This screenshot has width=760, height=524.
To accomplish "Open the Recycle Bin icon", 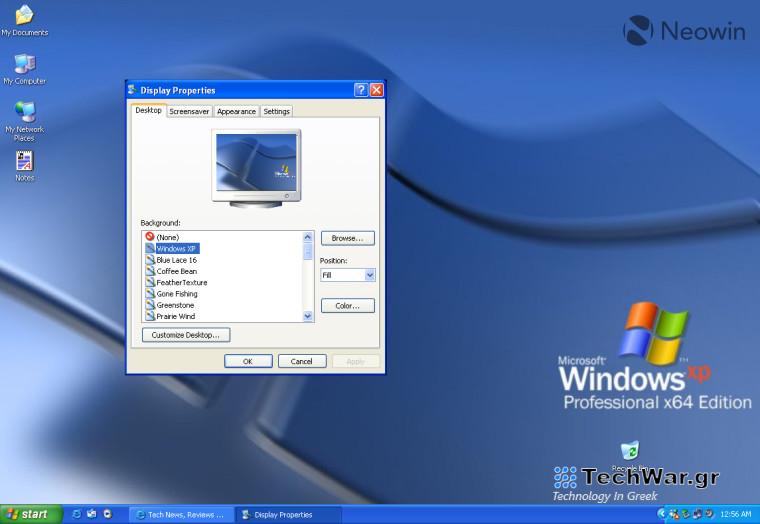I will click(629, 452).
